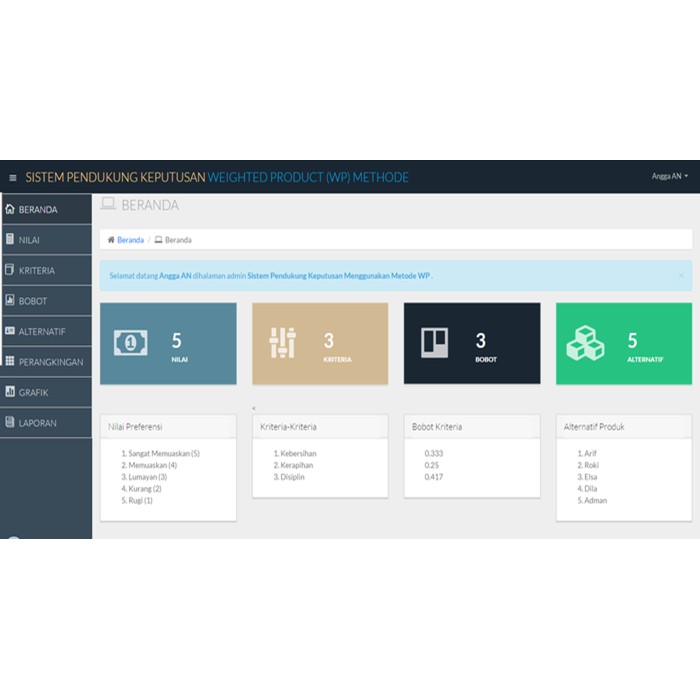Click the sliders icon on Kriteria card
The image size is (700, 700).
pyautogui.click(x=283, y=343)
